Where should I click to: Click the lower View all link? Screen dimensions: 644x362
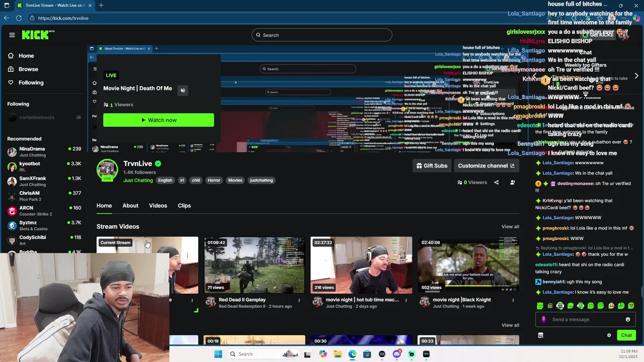tap(510, 325)
